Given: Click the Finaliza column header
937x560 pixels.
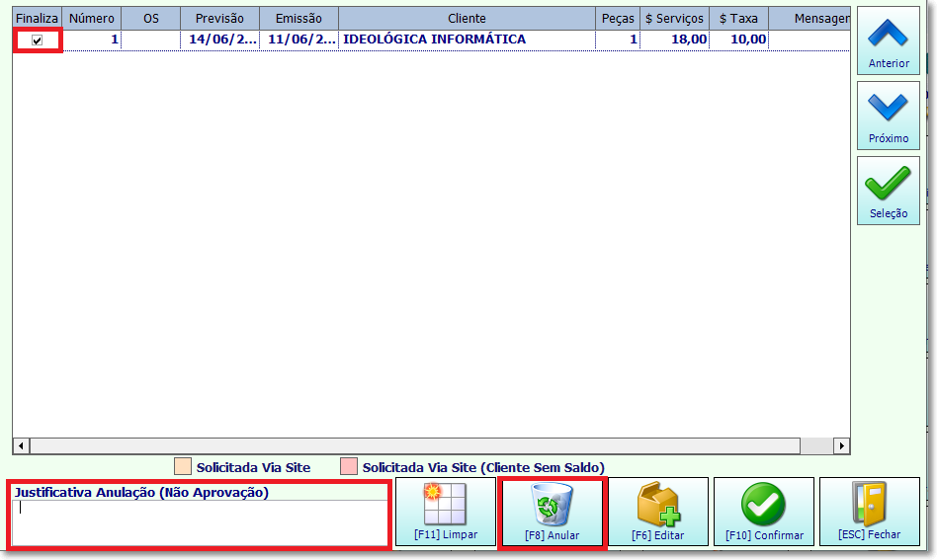Looking at the screenshot, I should pyautogui.click(x=37, y=19).
